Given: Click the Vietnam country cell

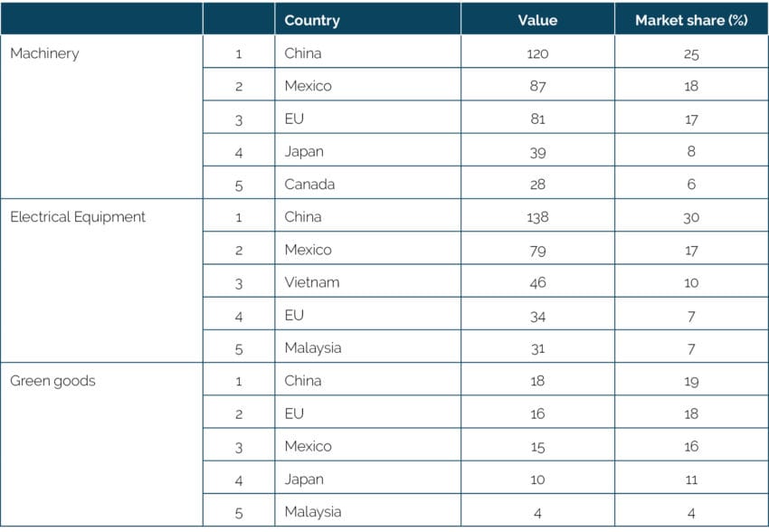Looking at the screenshot, I should (x=312, y=282).
